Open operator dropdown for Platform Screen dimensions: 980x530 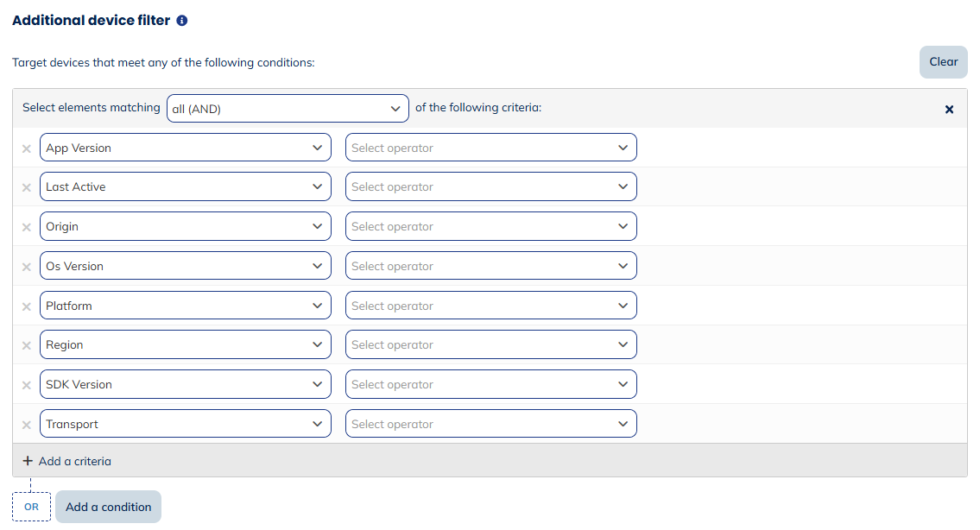[x=490, y=305]
